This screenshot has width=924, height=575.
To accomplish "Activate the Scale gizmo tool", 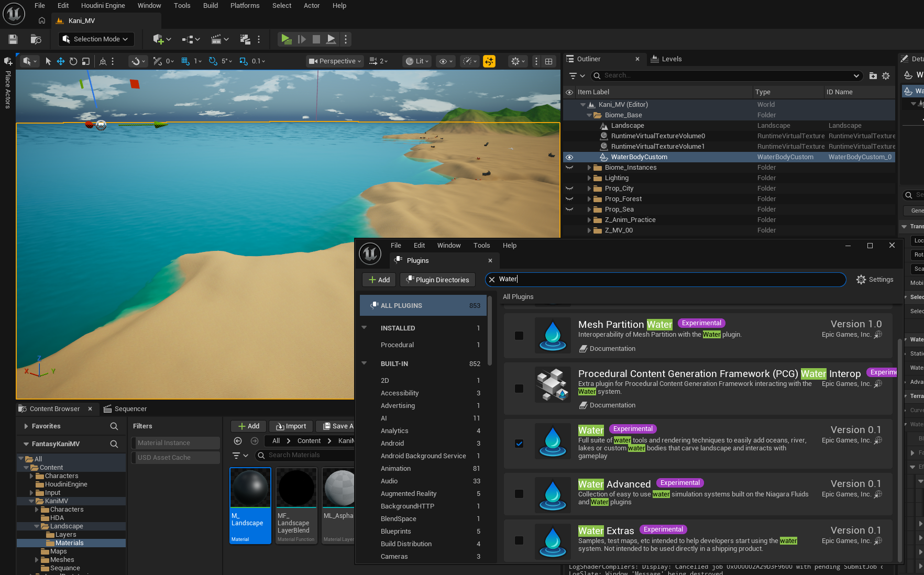I will pos(86,61).
